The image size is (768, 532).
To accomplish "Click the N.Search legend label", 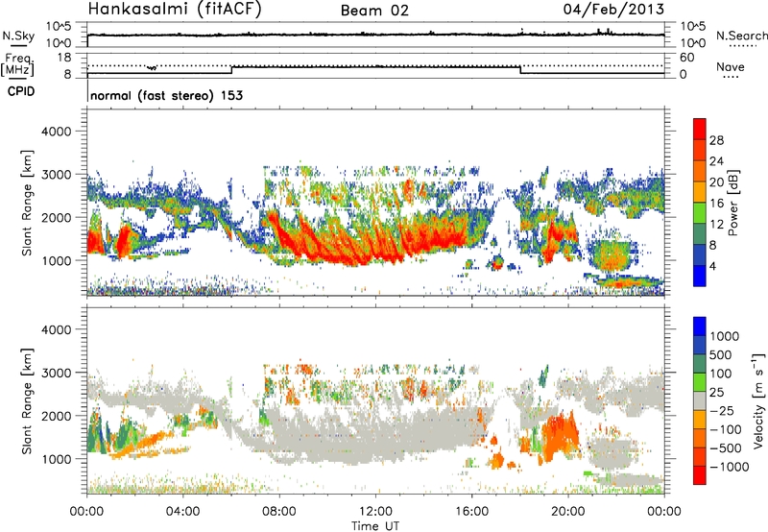I will 742,36.
